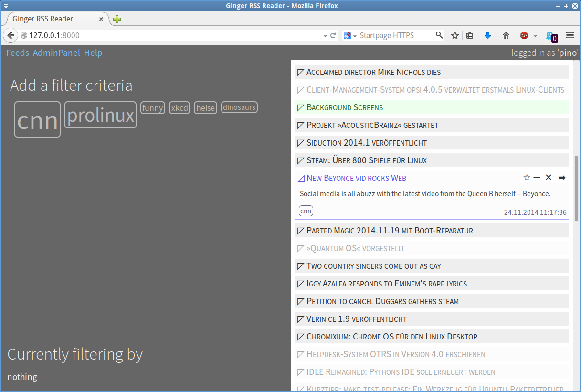Screen dimensions: 581x392
Task: Click the cnn tag inside Beyonce article
Action: pyautogui.click(x=306, y=211)
